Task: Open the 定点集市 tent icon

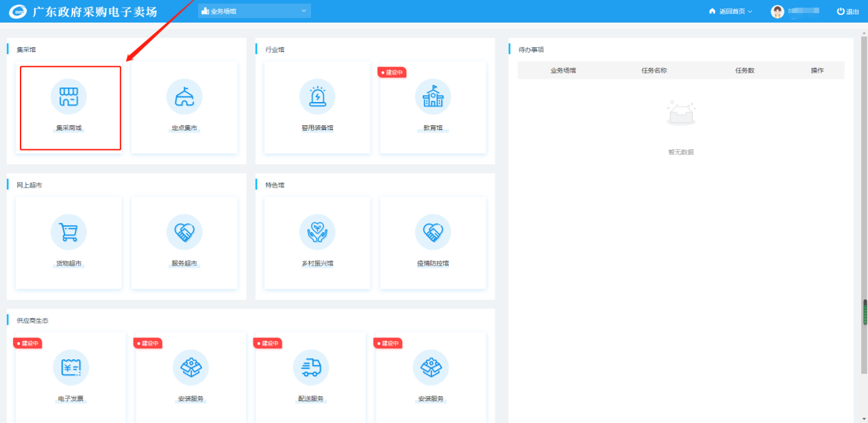Action: pyautogui.click(x=184, y=97)
